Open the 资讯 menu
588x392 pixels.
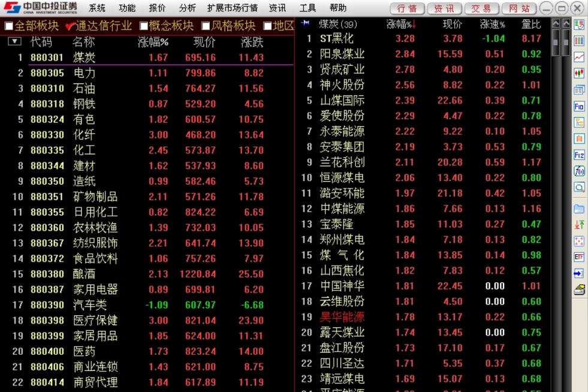(x=278, y=8)
